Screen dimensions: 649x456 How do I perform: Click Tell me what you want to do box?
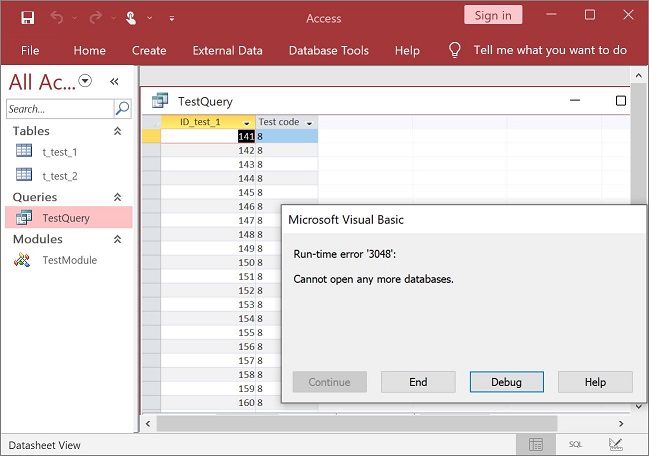550,50
